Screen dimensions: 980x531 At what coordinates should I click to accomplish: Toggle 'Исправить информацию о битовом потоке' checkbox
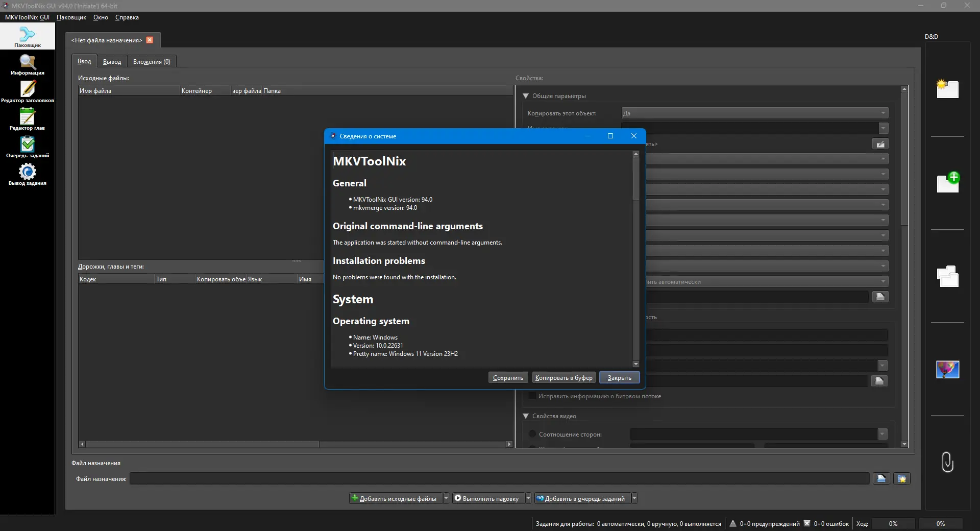532,396
